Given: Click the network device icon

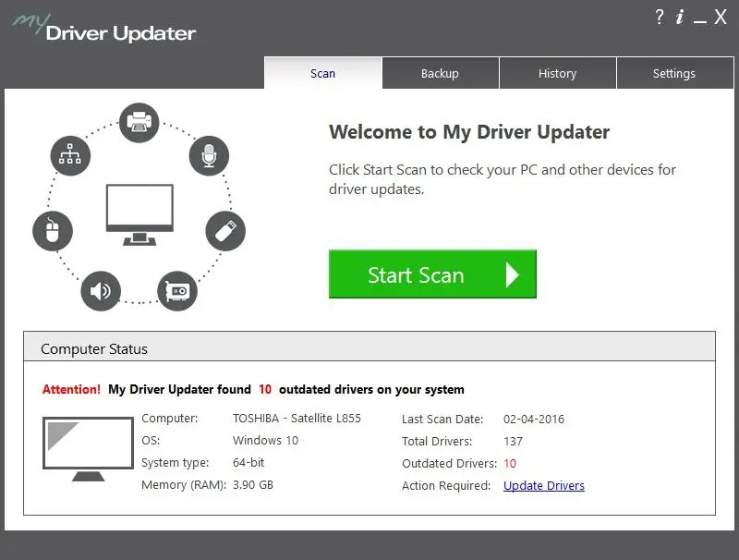Looking at the screenshot, I should [70, 155].
